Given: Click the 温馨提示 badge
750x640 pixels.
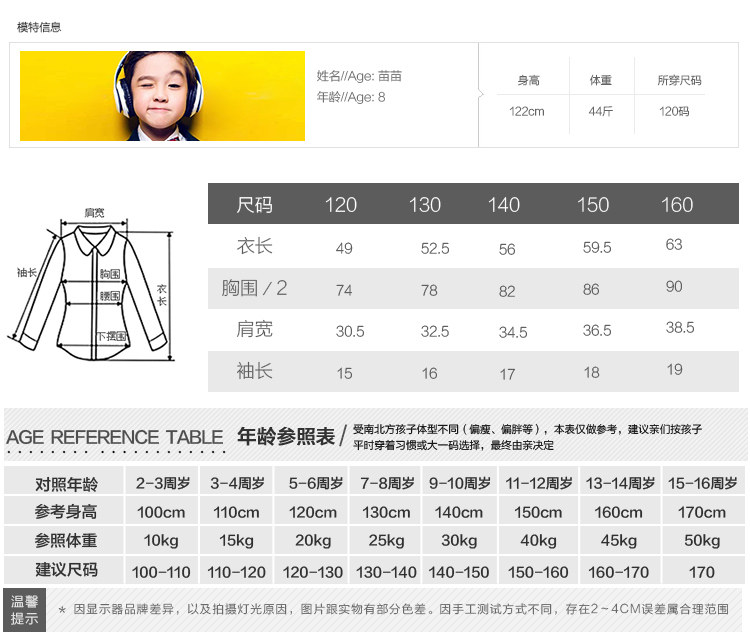Looking at the screenshot, I should [x=25, y=610].
